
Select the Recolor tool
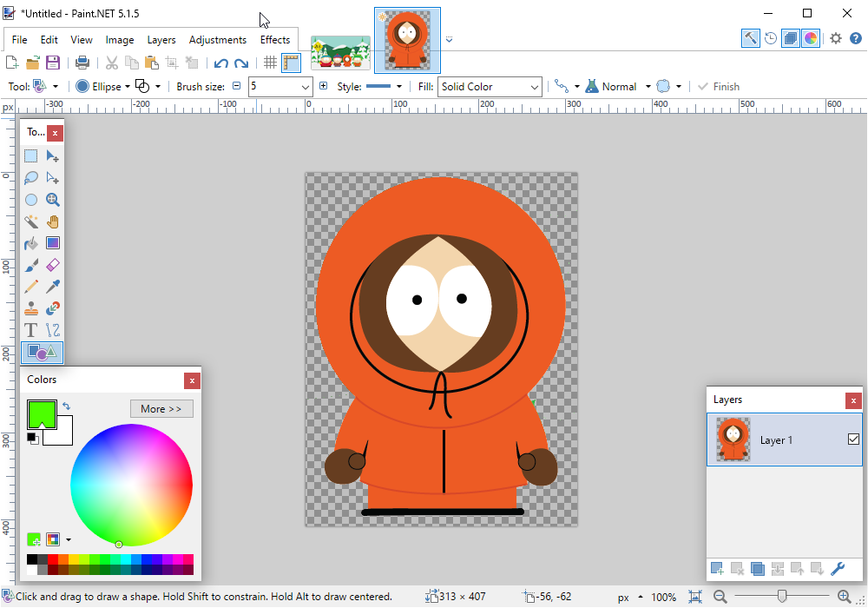(53, 308)
